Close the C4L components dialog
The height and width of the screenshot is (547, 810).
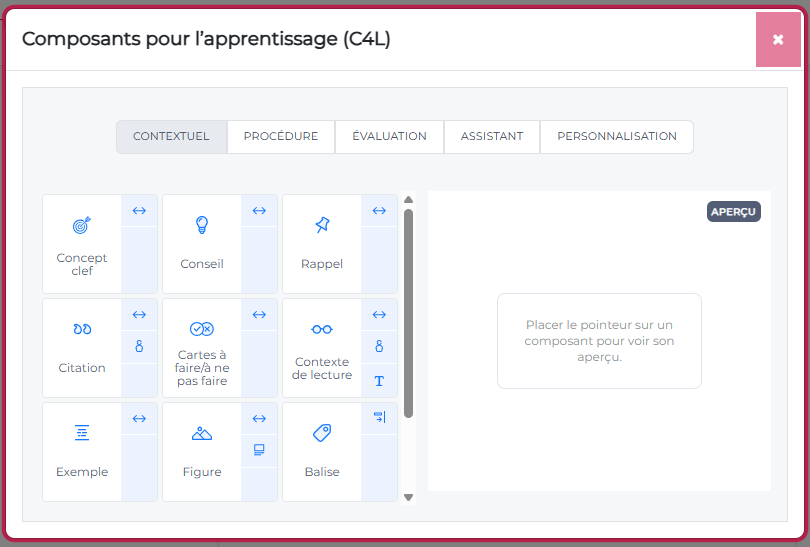pyautogui.click(x=778, y=40)
